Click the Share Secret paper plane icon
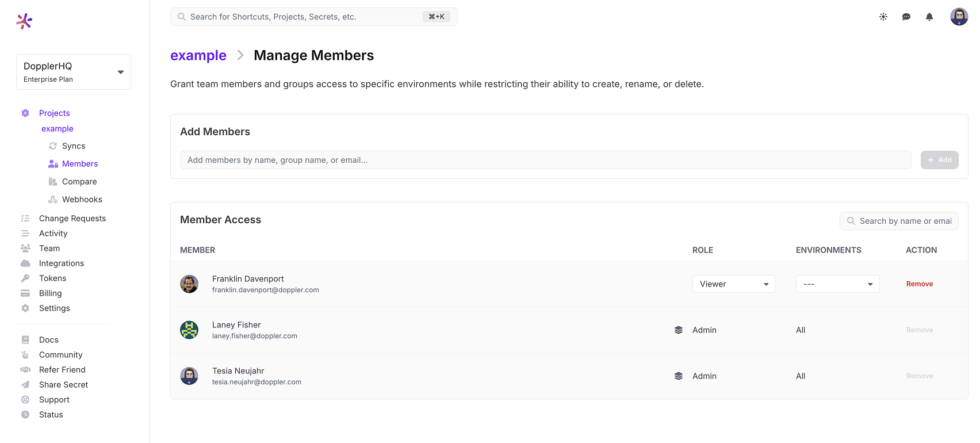 tap(25, 385)
